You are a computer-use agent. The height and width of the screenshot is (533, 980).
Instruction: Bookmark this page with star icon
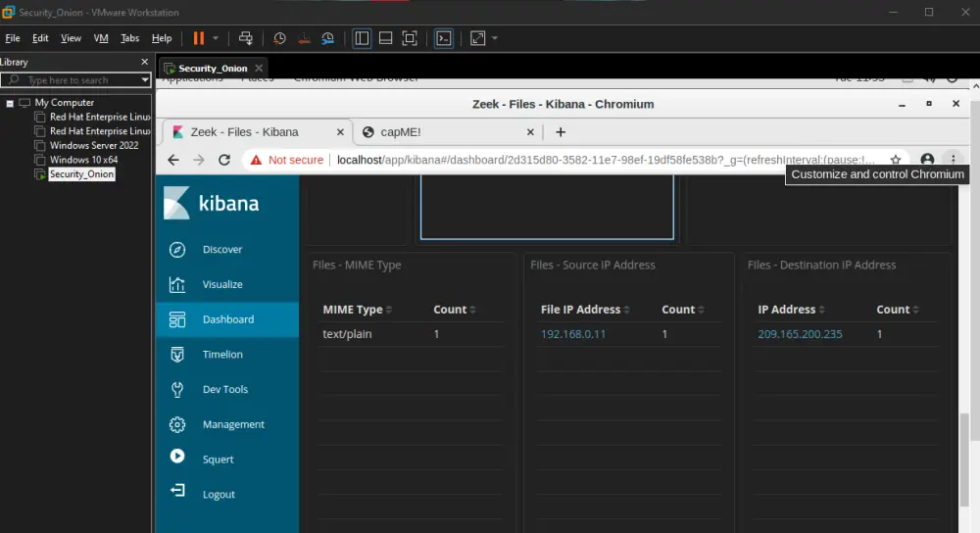pyautogui.click(x=896, y=160)
